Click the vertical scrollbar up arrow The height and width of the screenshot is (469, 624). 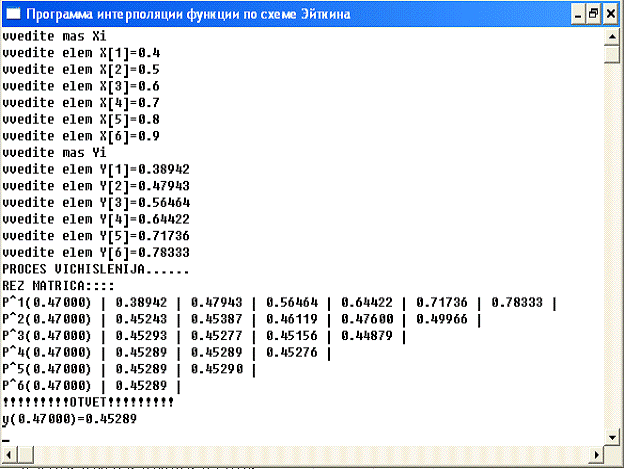[x=613, y=36]
